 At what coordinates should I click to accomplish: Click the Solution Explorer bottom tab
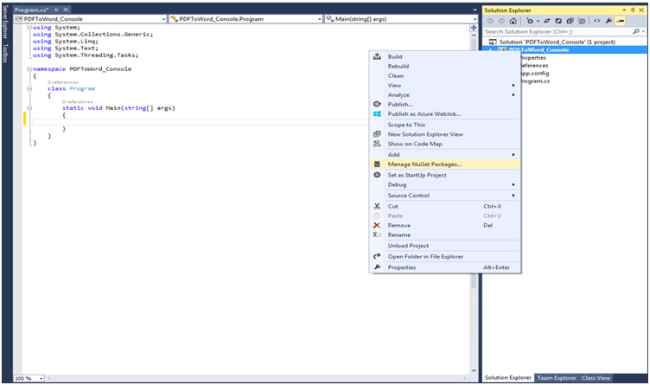[x=508, y=378]
